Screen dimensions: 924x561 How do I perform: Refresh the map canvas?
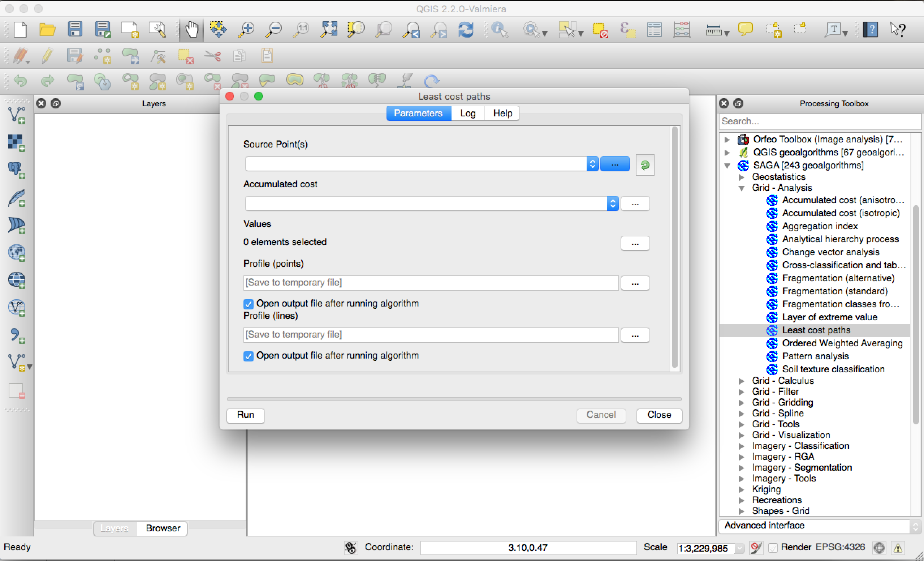point(466,30)
